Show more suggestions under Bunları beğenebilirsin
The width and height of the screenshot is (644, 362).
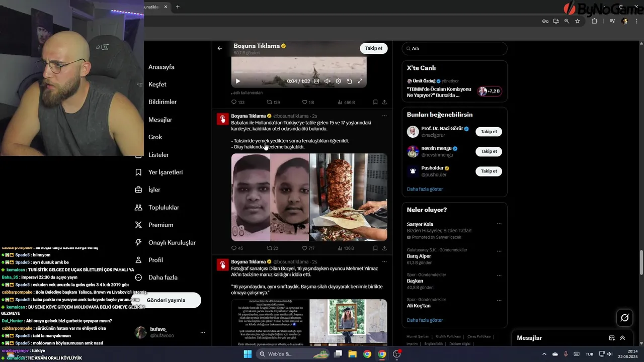(x=425, y=189)
